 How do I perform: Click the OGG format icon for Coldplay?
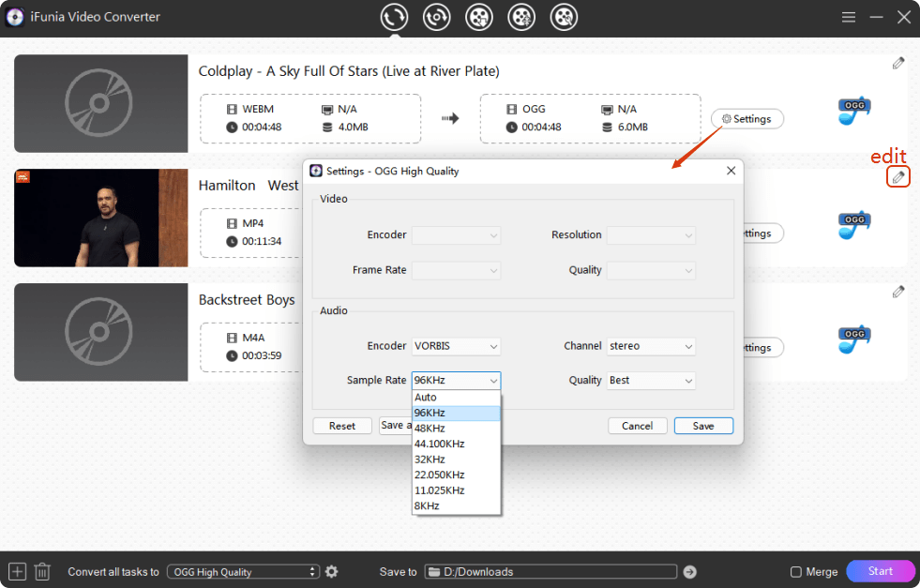pos(853,111)
